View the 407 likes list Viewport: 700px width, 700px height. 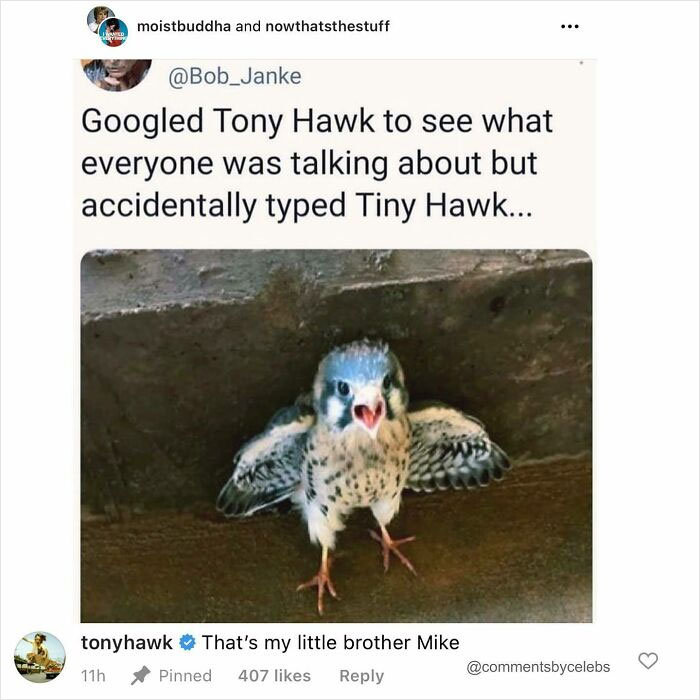274,676
